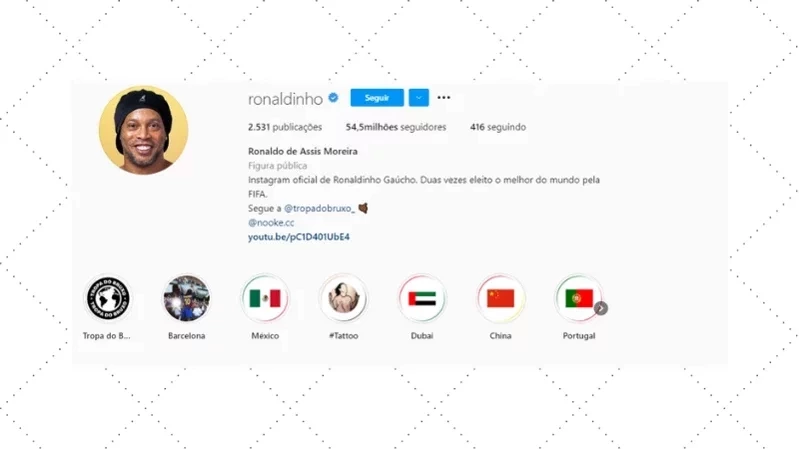Click the 2.531 publicações count

(x=285, y=127)
